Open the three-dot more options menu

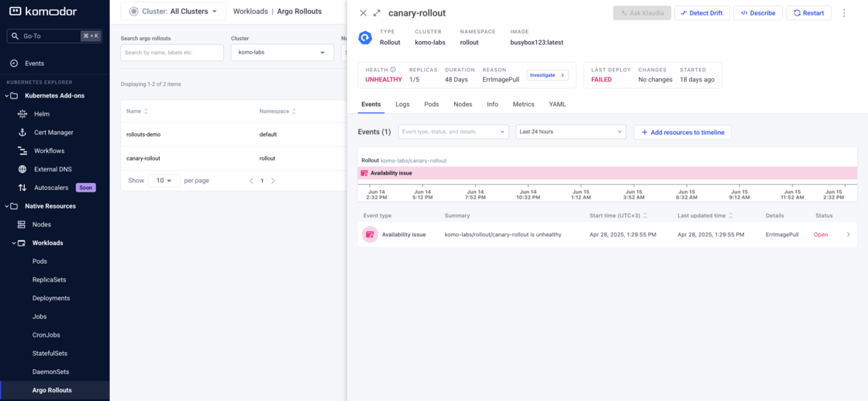click(844, 13)
